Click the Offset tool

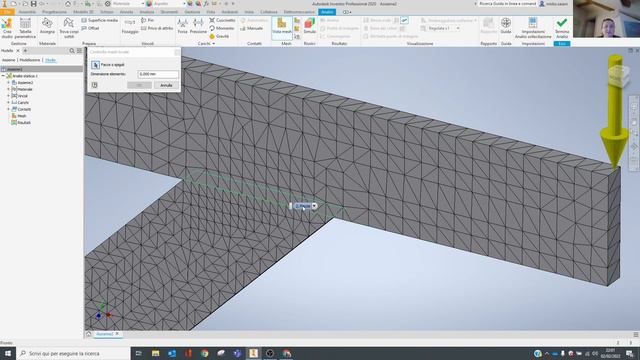pyautogui.click(x=90, y=28)
